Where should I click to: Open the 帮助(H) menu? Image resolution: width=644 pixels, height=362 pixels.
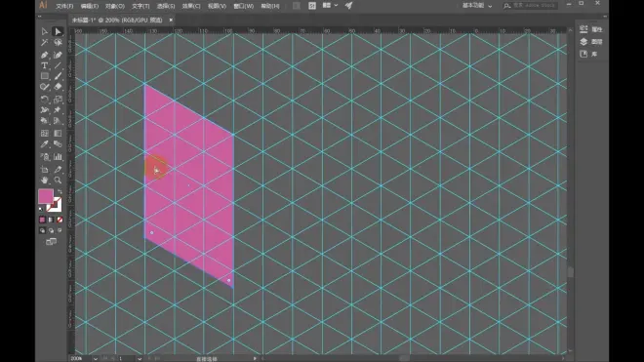coord(270,6)
